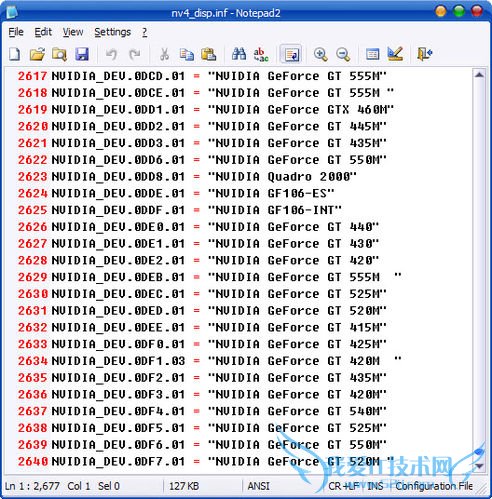This screenshot has height=499, width=492.
Task: Zoom in with the magnifier plus icon
Action: pos(320,54)
